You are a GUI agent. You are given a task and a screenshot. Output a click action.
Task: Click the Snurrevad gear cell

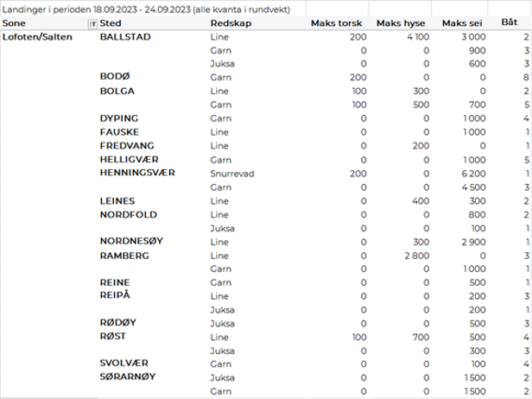tap(231, 173)
